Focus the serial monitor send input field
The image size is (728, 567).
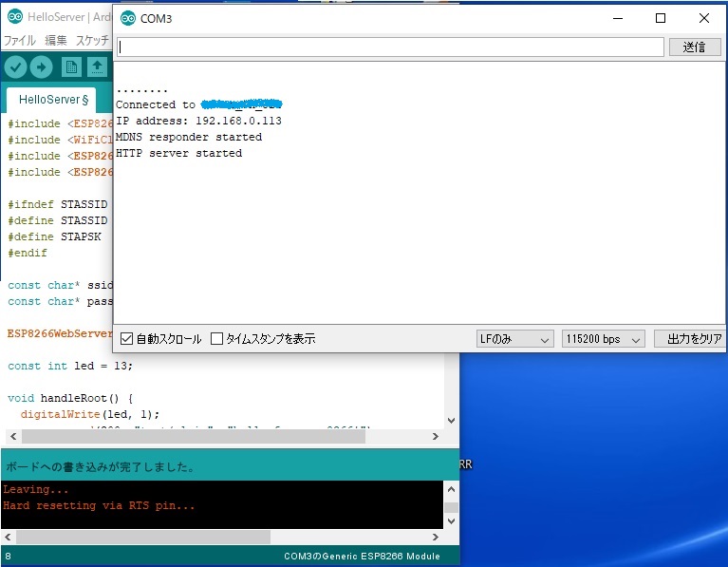pyautogui.click(x=390, y=47)
